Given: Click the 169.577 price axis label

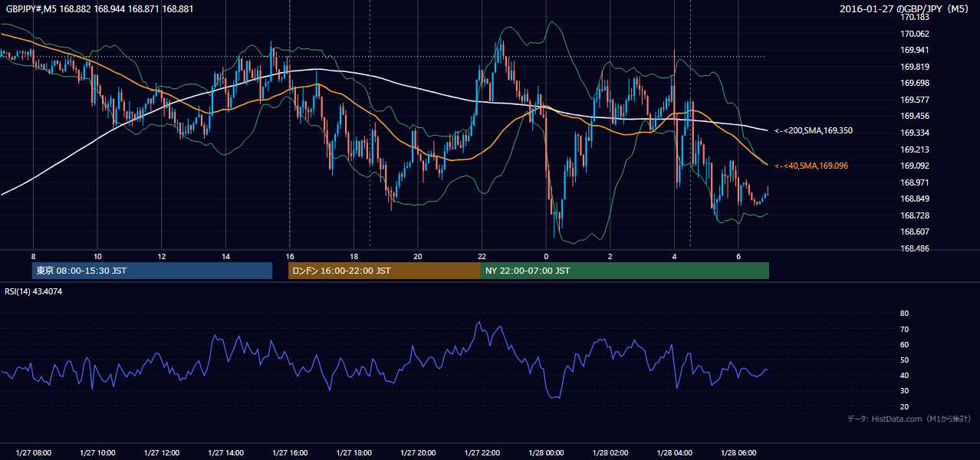Looking at the screenshot, I should [915, 100].
